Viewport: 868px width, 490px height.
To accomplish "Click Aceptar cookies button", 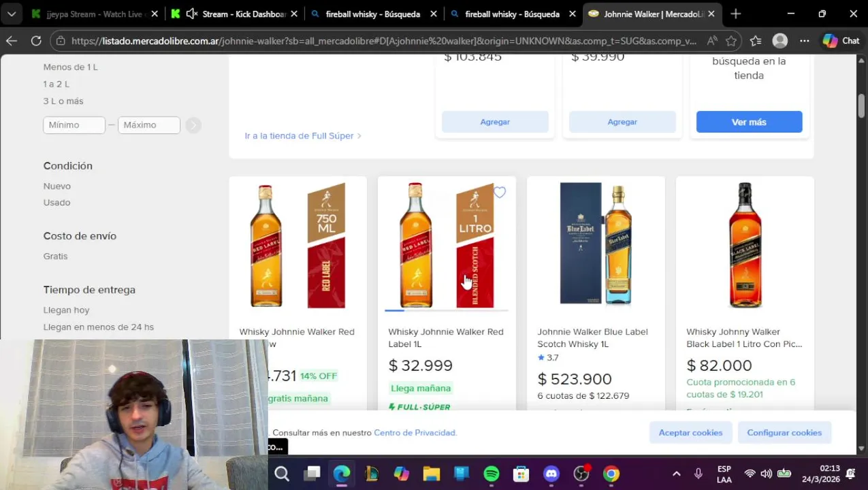I will click(x=690, y=433).
